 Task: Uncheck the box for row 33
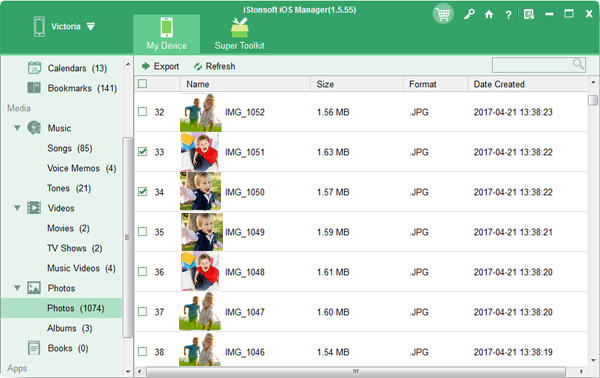pos(142,152)
